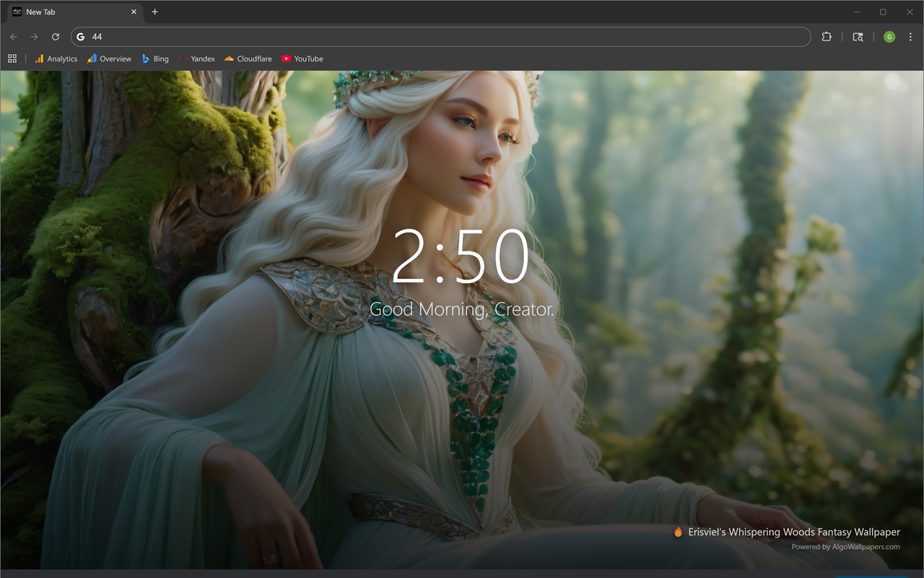Click the back navigation arrow
This screenshot has width=924, height=578.
click(14, 37)
